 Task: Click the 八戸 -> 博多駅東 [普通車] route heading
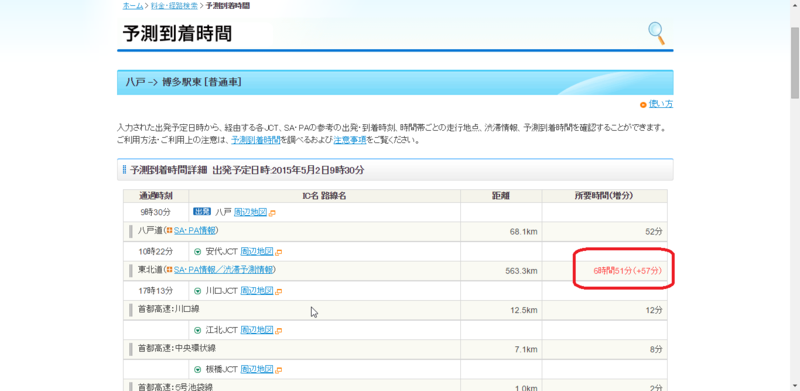click(184, 82)
